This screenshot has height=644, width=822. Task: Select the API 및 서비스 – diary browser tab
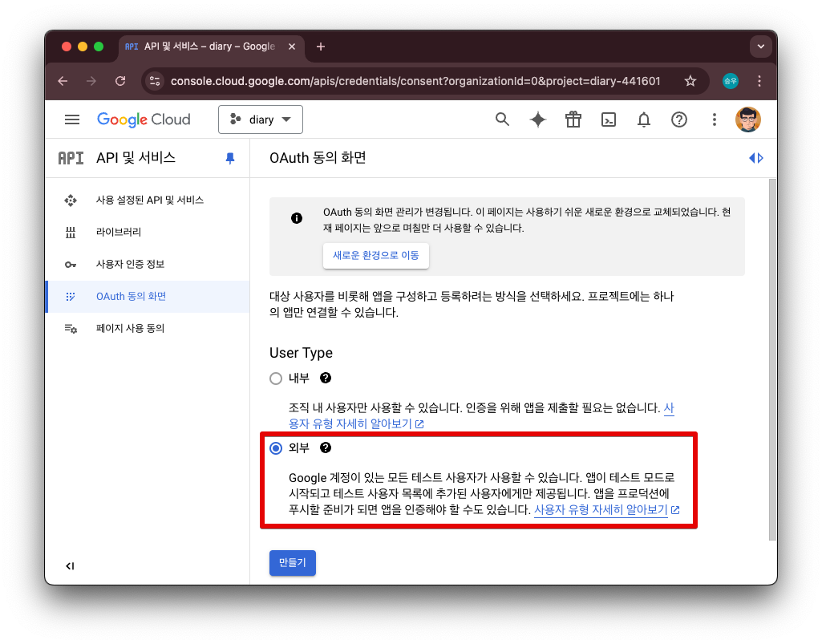tap(209, 47)
